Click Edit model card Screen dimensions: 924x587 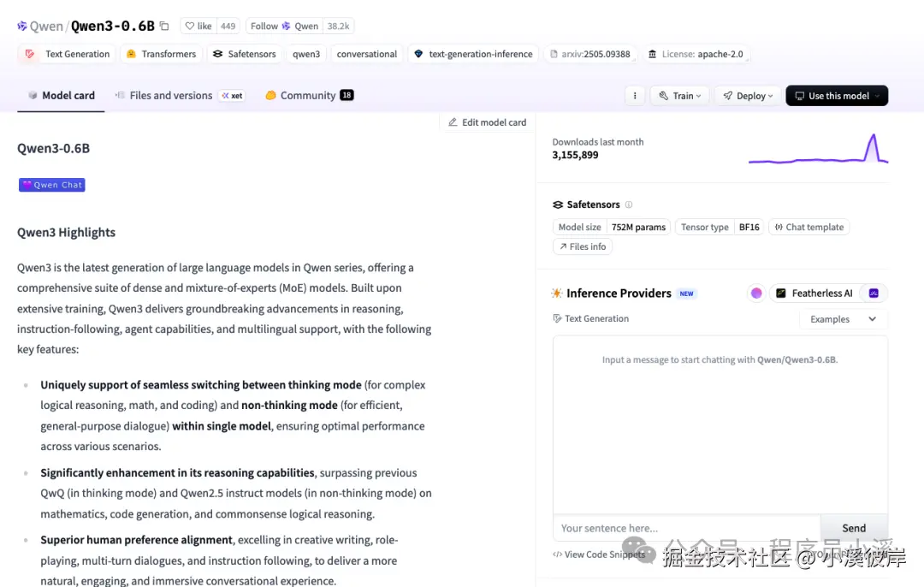pyautogui.click(x=487, y=122)
